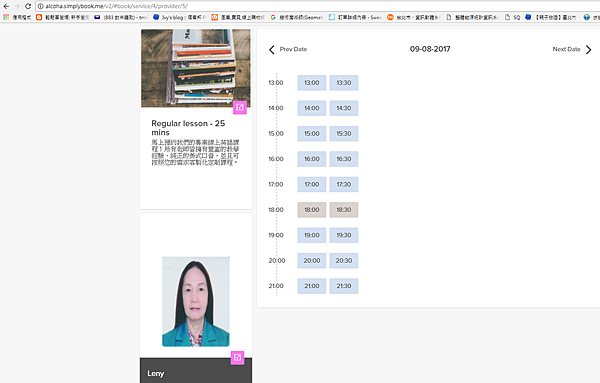Select the 14:00 time slot
600x383 pixels.
pos(312,108)
